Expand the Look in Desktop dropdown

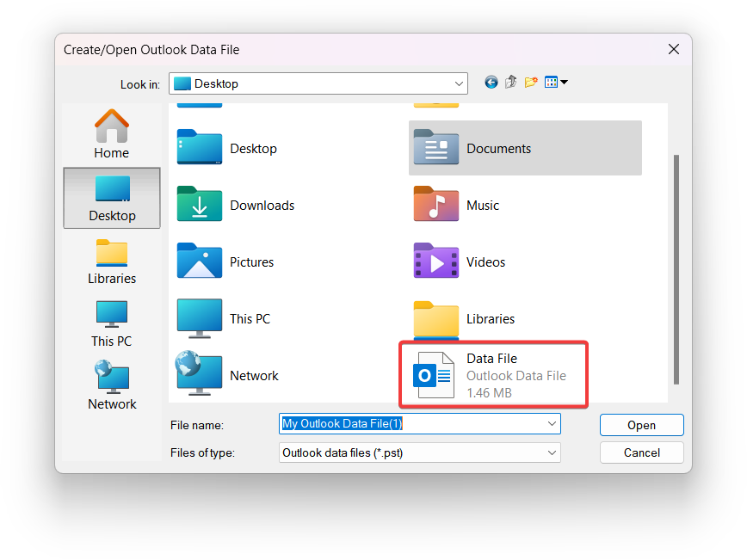point(459,83)
